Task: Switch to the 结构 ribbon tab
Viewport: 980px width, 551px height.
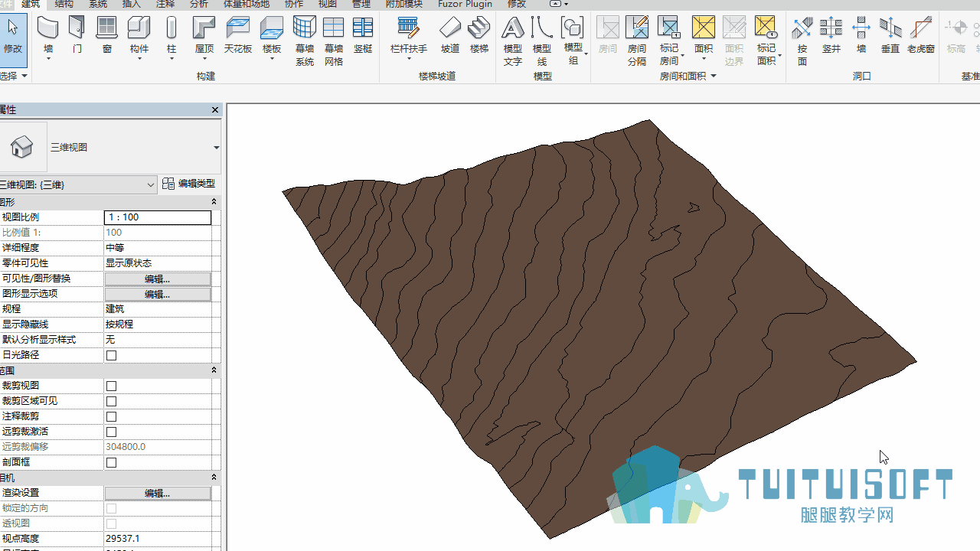Action: click(x=64, y=4)
